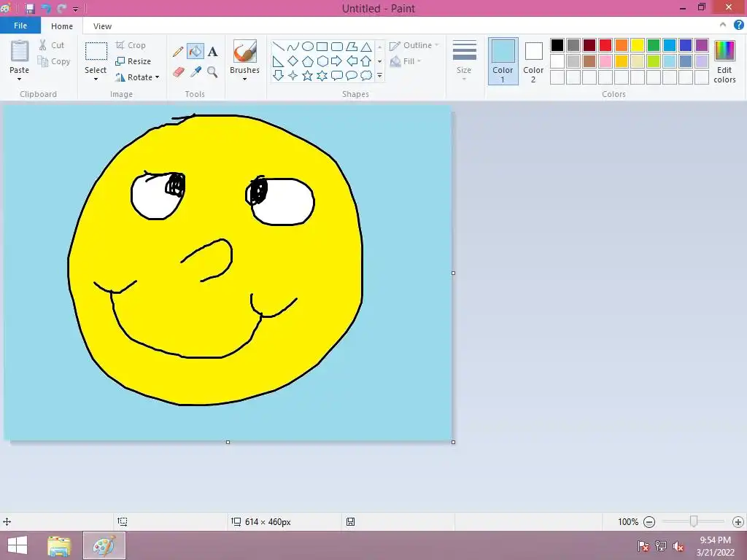Activate the Color 1 selector
The height and width of the screenshot is (560, 747).
tap(503, 61)
